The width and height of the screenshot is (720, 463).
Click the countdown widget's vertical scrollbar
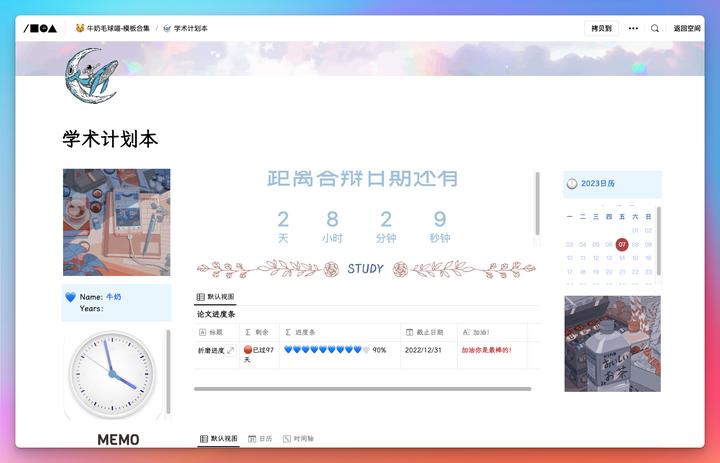[537, 204]
